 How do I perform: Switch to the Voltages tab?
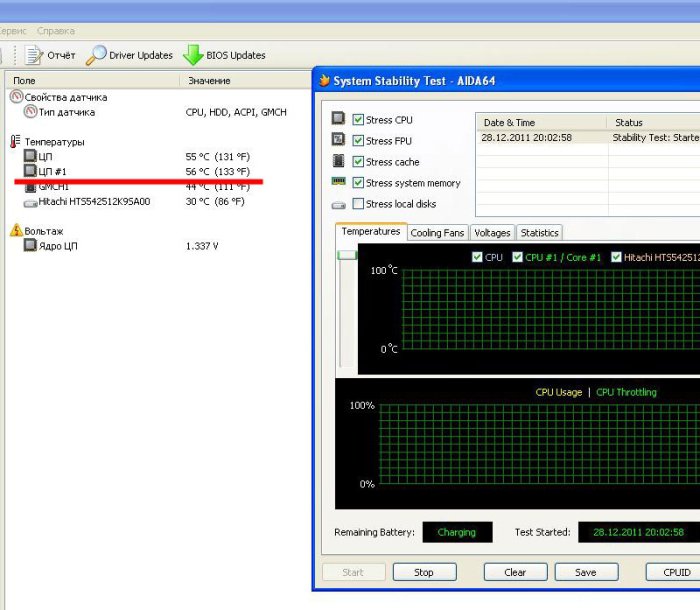pos(492,233)
